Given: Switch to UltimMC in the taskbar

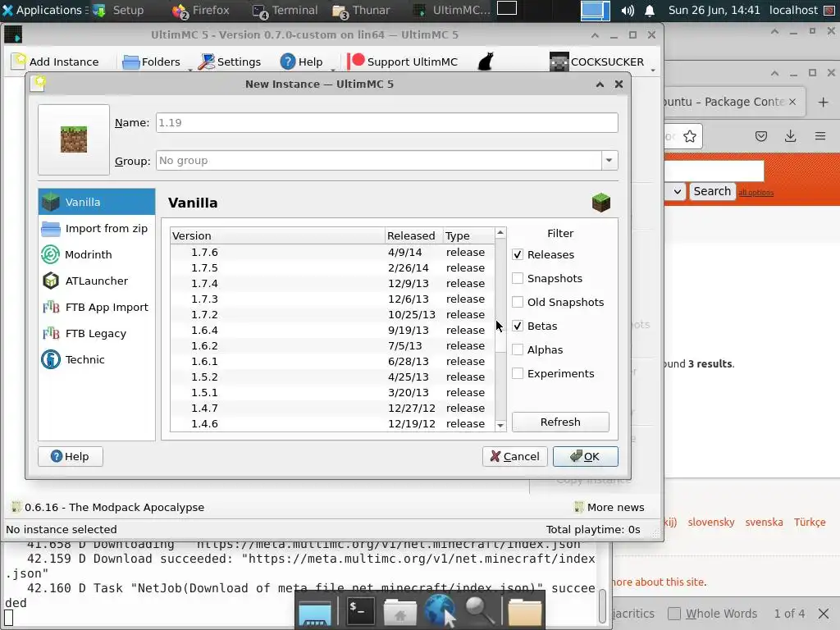Looking at the screenshot, I should click(x=452, y=10).
